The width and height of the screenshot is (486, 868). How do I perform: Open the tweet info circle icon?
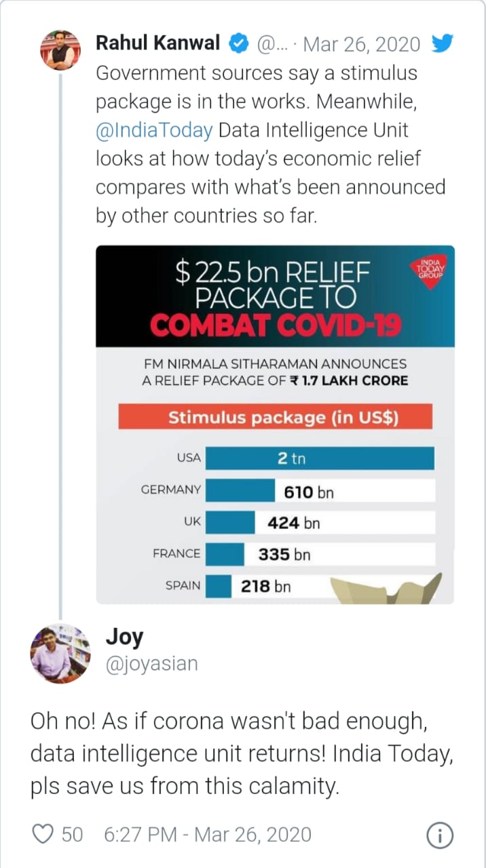click(440, 835)
